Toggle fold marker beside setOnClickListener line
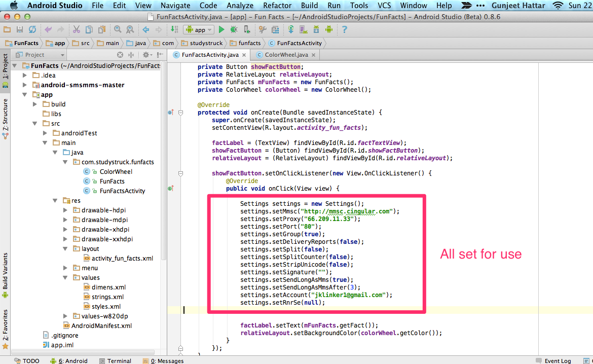Image resolution: width=593 pixels, height=364 pixels. click(181, 173)
